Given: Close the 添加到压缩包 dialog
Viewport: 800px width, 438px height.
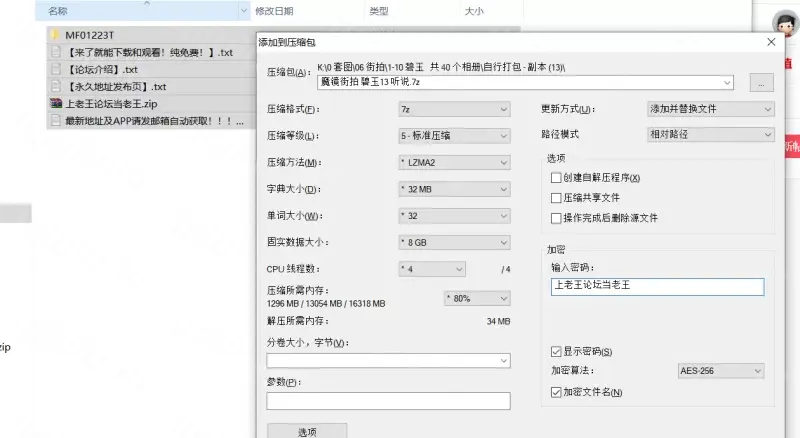Looking at the screenshot, I should [x=770, y=43].
